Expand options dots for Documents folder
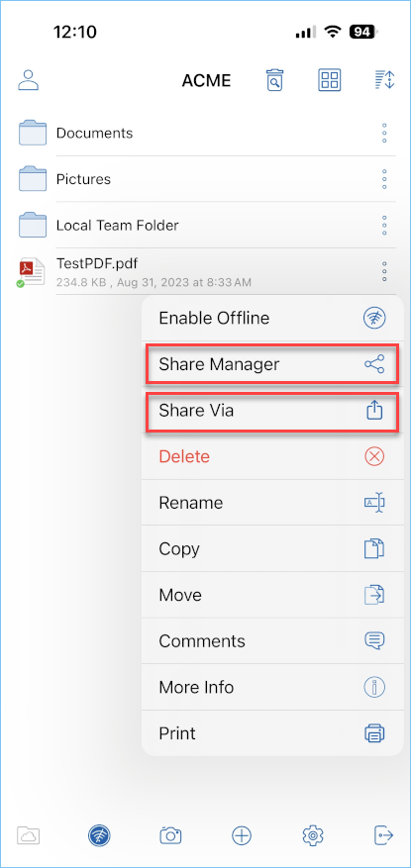The height and width of the screenshot is (868, 411). tap(384, 134)
